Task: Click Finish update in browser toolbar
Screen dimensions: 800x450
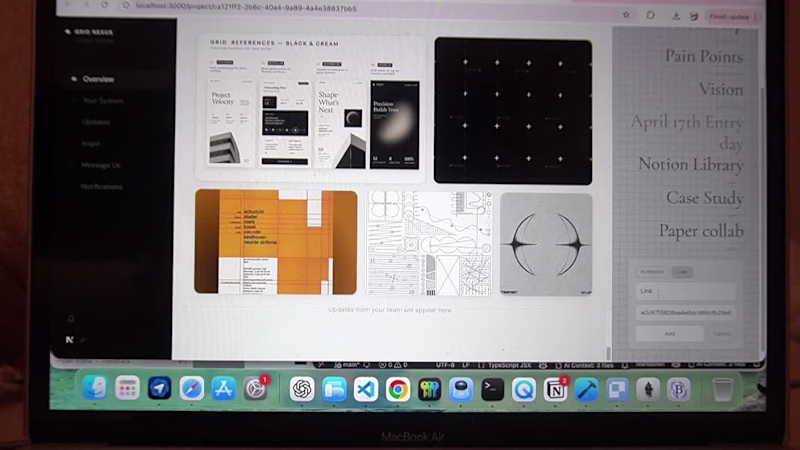Action: (x=730, y=17)
